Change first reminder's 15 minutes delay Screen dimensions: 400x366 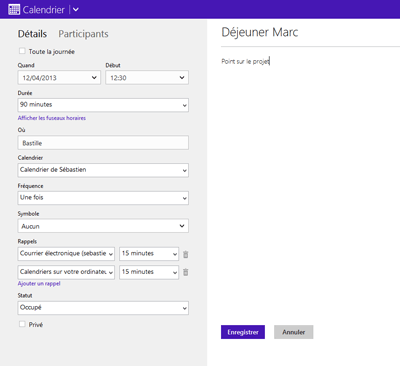coord(149,254)
